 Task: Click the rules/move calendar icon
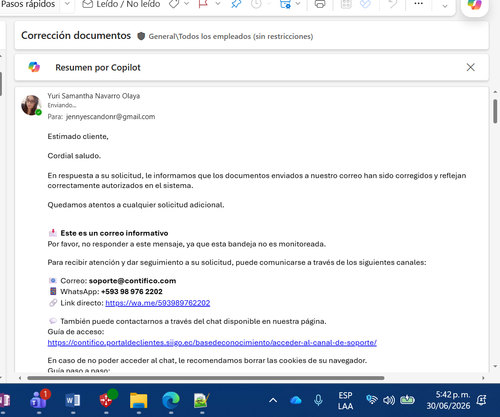pyautogui.click(x=285, y=4)
